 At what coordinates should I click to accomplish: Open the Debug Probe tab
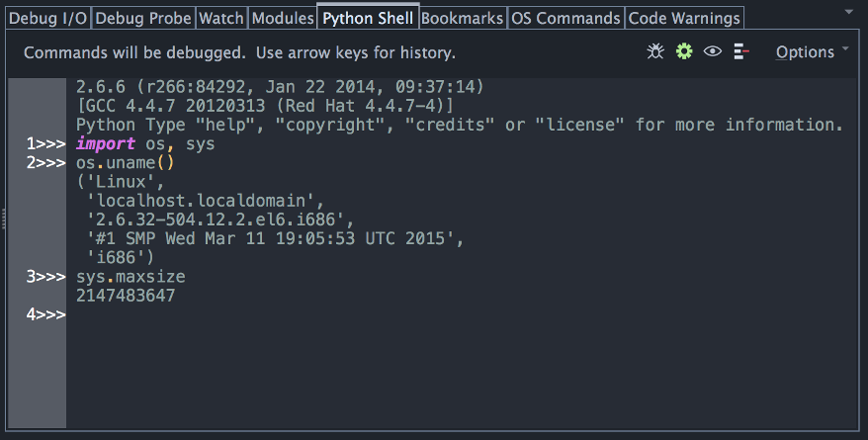point(142,18)
